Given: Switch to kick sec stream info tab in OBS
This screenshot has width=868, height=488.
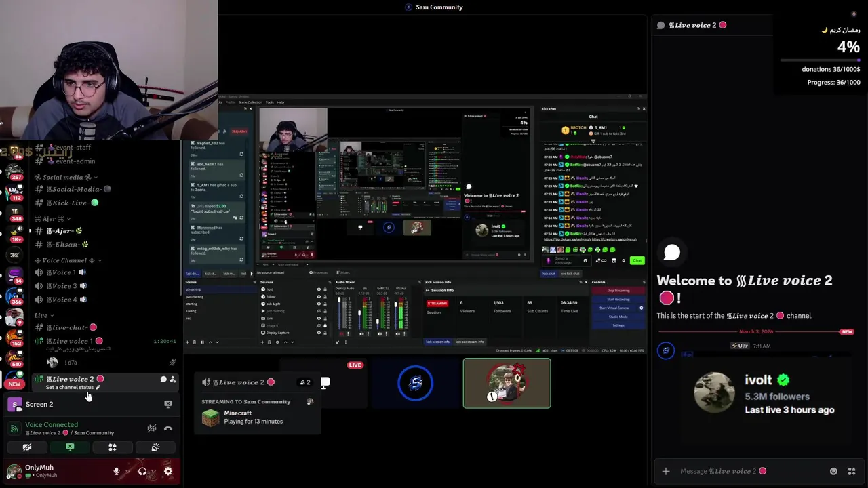Looking at the screenshot, I should click(470, 342).
